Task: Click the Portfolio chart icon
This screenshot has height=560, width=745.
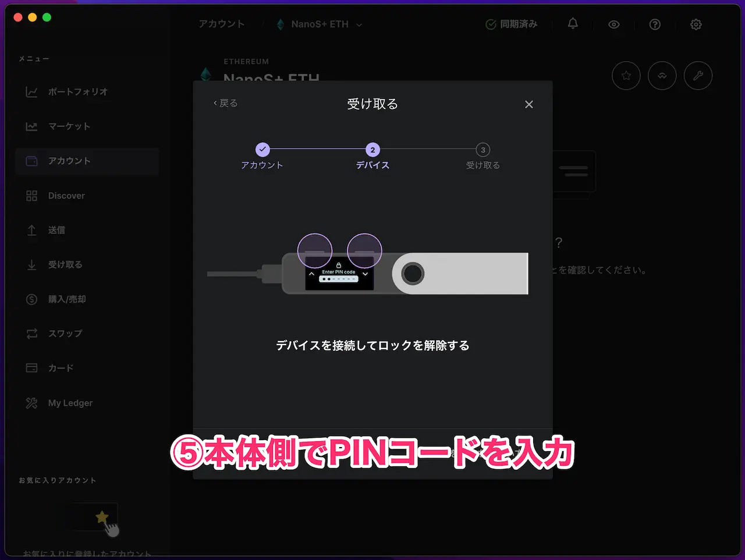Action: click(x=32, y=92)
